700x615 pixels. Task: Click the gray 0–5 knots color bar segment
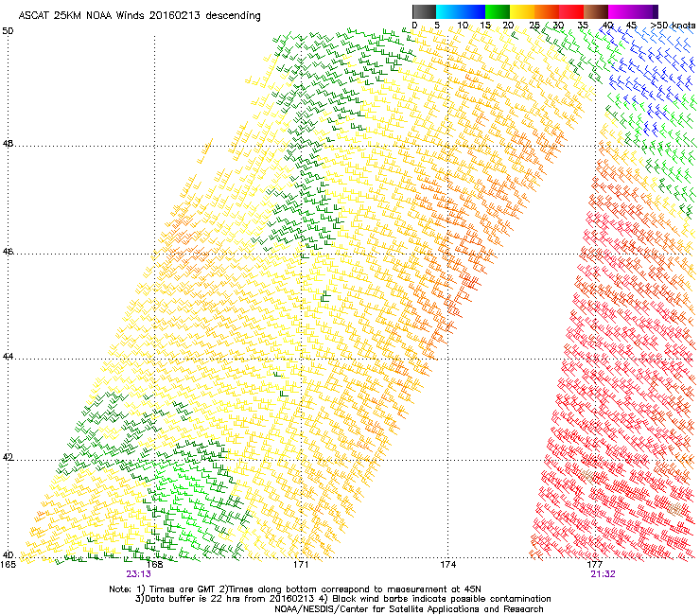tap(424, 11)
